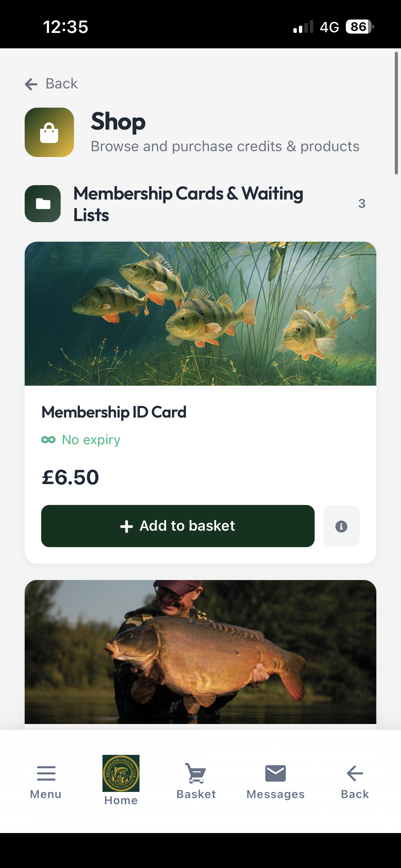Open the carp photo product image

coord(200,652)
